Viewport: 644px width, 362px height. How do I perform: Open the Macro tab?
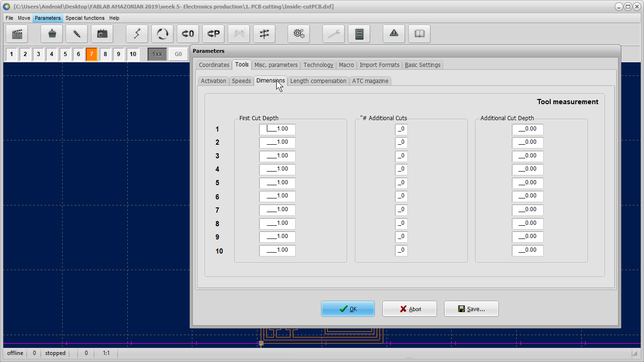coord(347,65)
